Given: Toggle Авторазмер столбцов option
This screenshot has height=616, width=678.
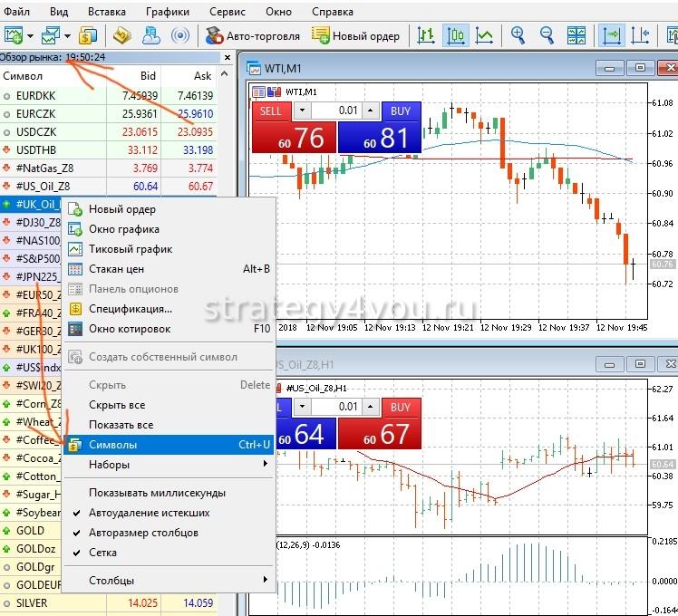Looking at the screenshot, I should point(143,533).
